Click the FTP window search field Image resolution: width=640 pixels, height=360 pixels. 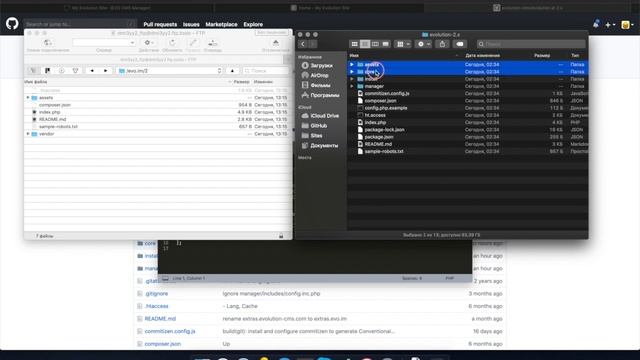coord(266,71)
